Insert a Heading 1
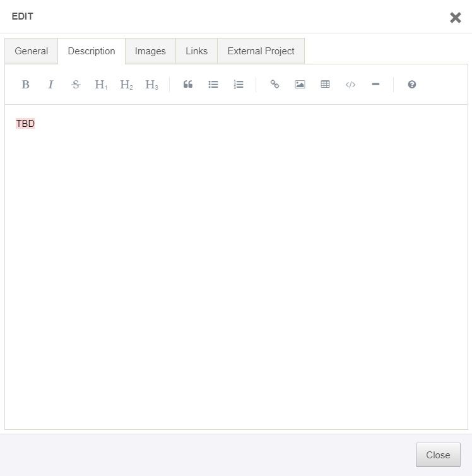Viewport: 472px width, 476px height. click(x=101, y=85)
